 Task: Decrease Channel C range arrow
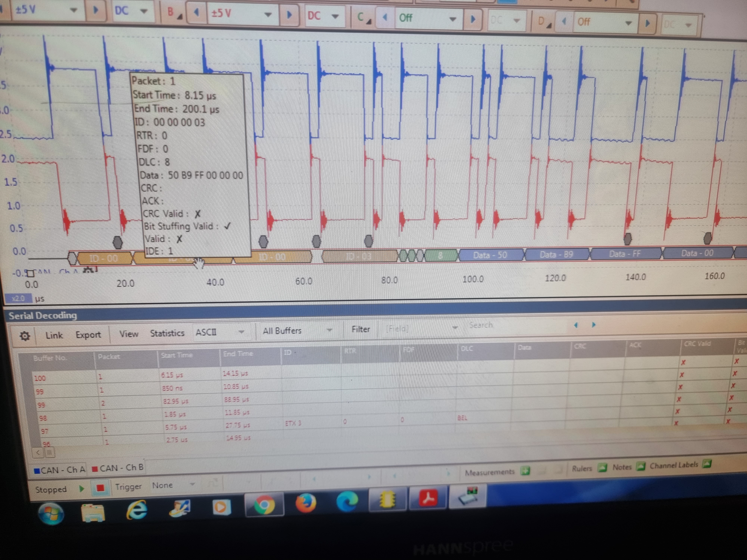(385, 17)
